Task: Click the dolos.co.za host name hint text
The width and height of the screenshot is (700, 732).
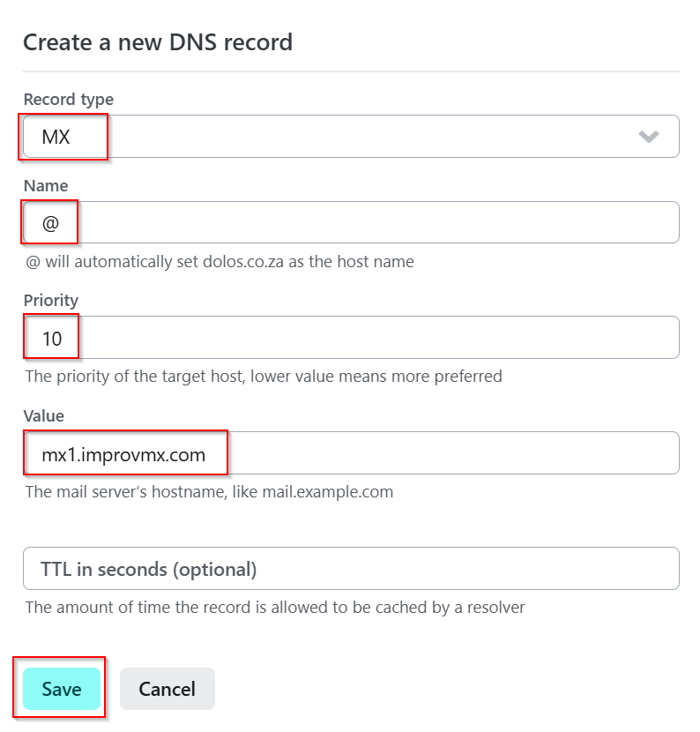Action: (220, 262)
